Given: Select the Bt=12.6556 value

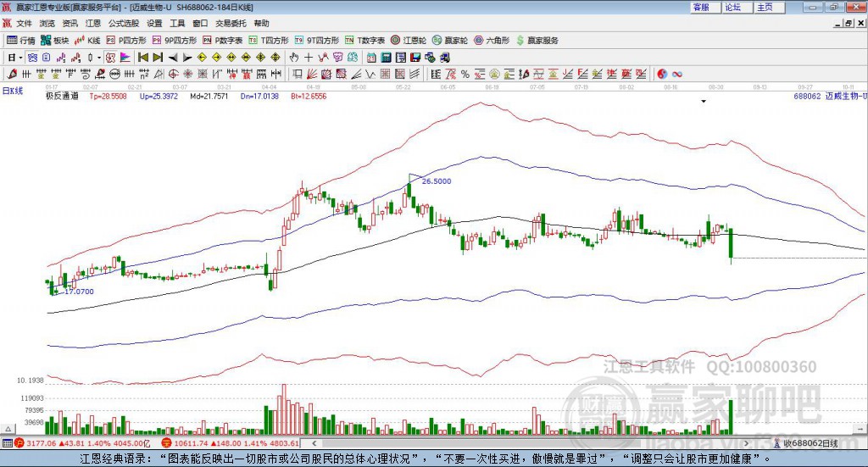Looking at the screenshot, I should tap(309, 97).
